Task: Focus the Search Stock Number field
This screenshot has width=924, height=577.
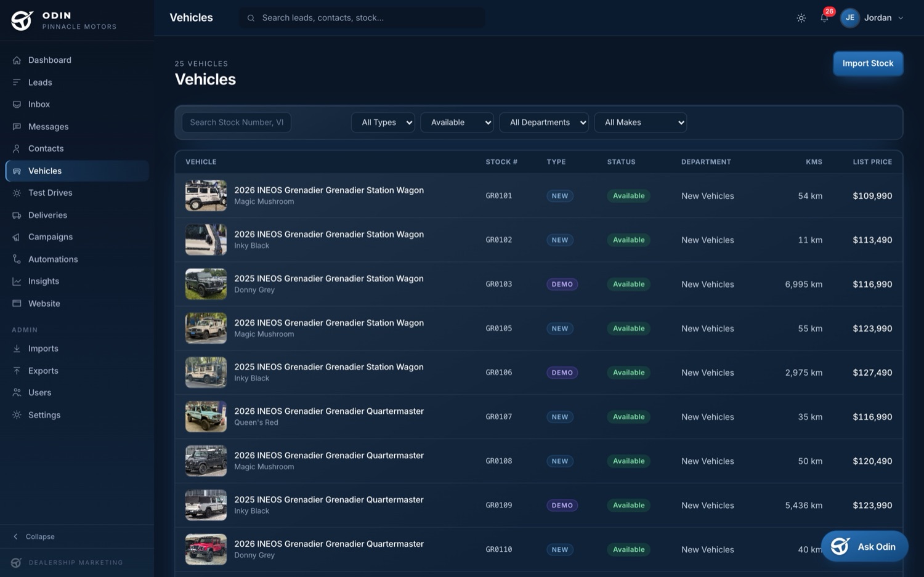Action: pos(237,123)
